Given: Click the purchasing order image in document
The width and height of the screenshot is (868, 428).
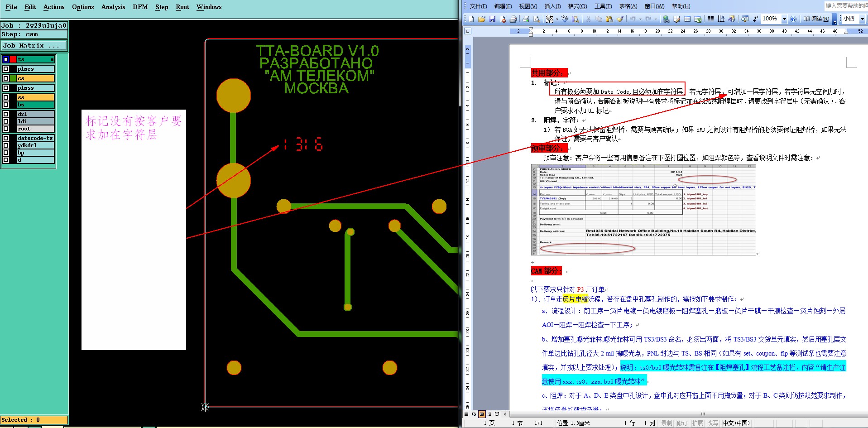Looking at the screenshot, I should [x=643, y=210].
